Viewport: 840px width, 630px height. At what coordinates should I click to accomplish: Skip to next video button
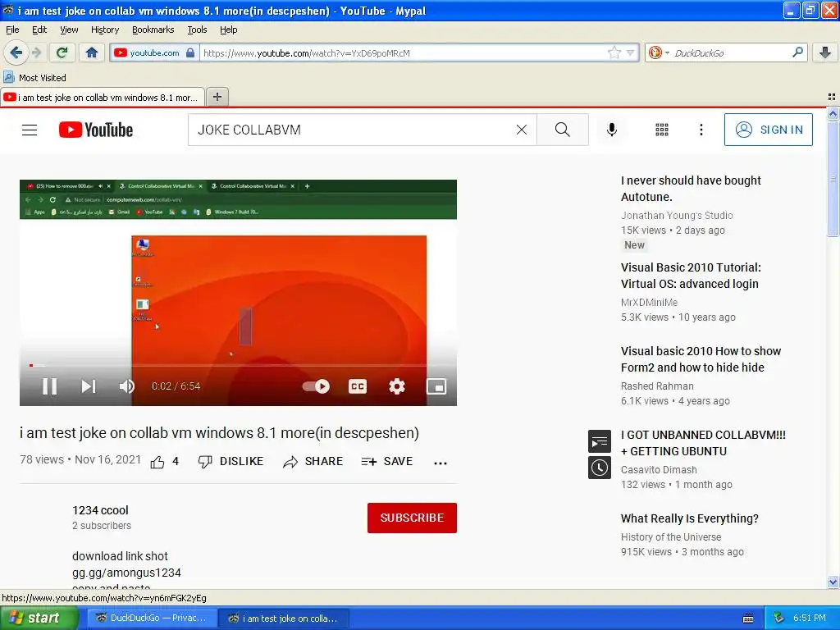click(89, 386)
